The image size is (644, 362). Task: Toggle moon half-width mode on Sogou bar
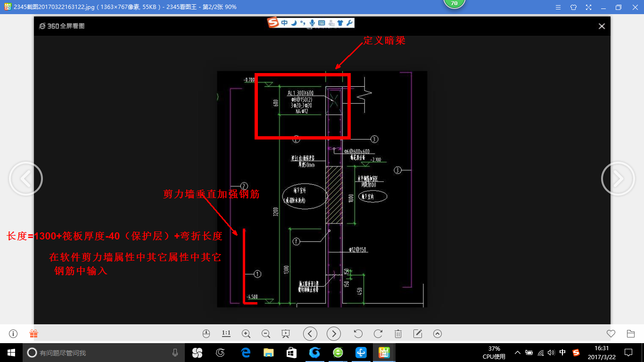pyautogui.click(x=294, y=23)
